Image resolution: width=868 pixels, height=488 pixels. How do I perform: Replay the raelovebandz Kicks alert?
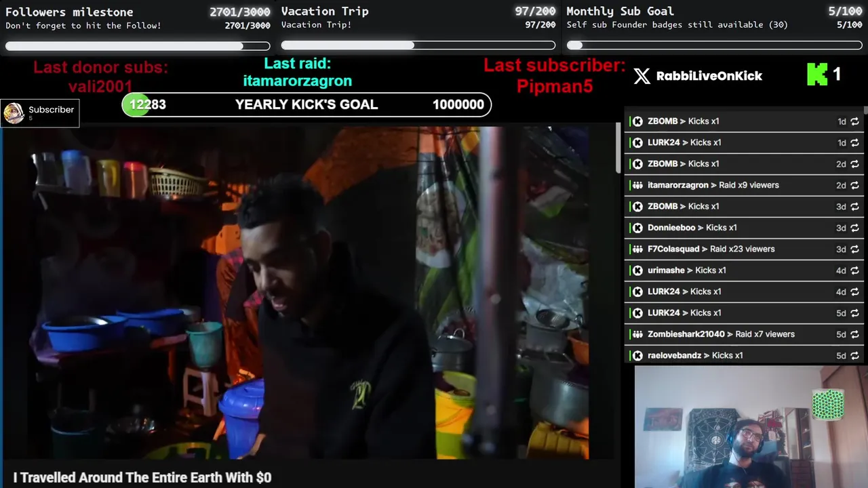(x=854, y=355)
